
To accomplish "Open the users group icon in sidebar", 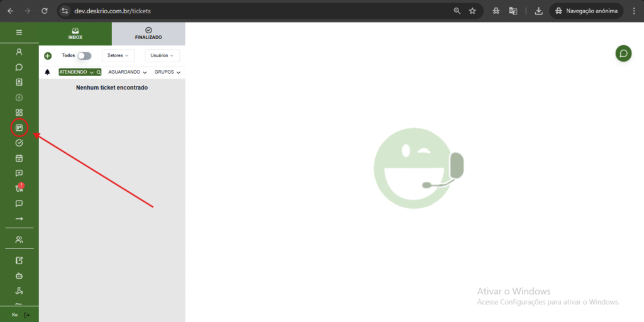I will pos(19,240).
